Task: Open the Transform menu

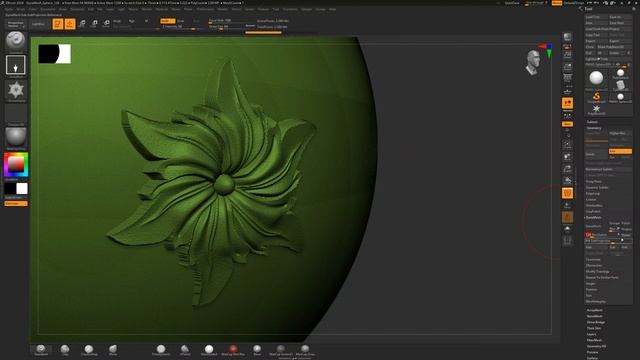Action: pos(290,9)
